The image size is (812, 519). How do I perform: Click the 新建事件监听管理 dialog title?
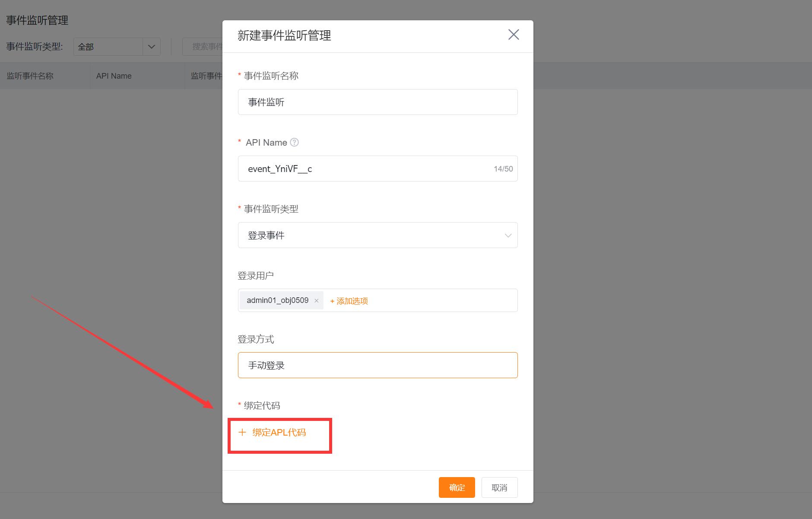point(284,35)
